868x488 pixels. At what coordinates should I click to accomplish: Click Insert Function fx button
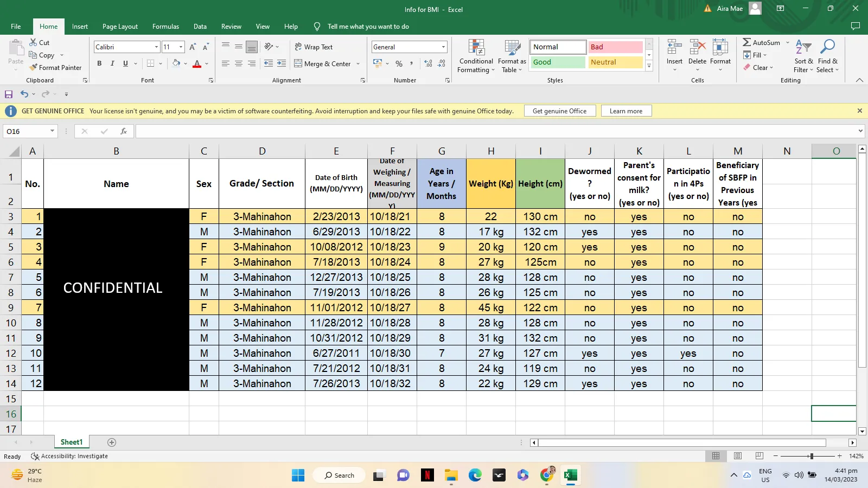pos(124,131)
